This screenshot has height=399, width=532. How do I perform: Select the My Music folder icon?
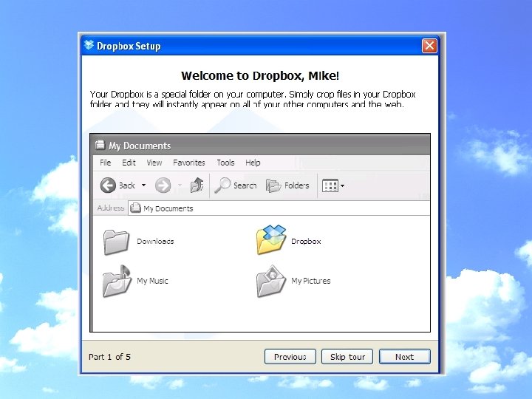(117, 282)
